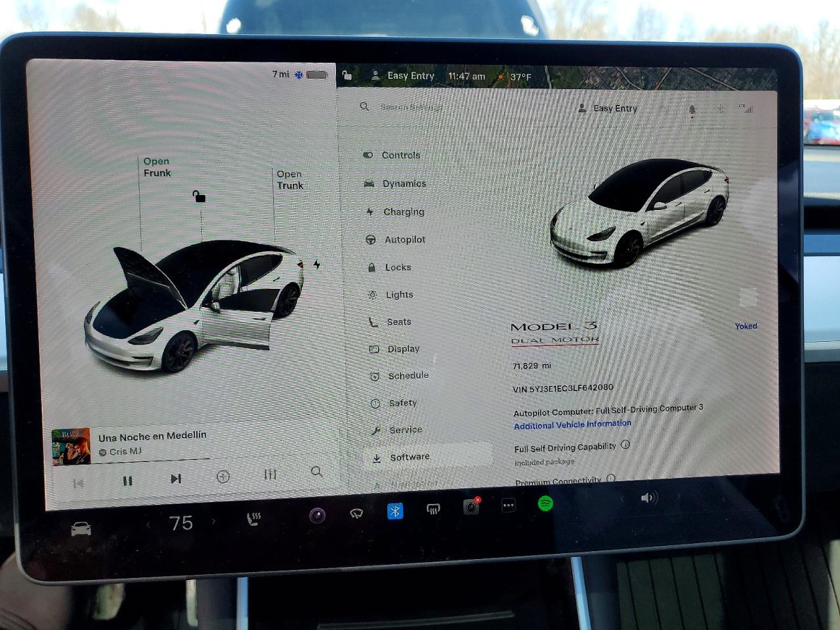This screenshot has width=840, height=630.
Task: Open the Charging settings menu
Action: [x=396, y=212]
